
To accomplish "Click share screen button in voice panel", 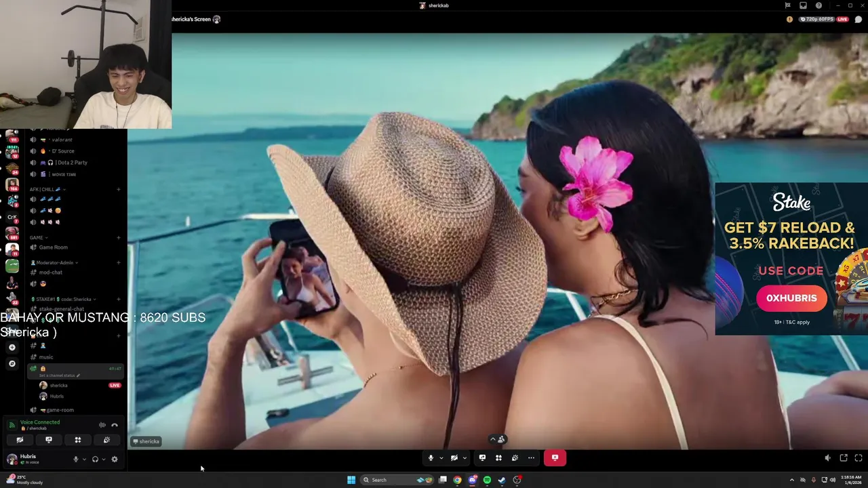I will pyautogui.click(x=49, y=440).
